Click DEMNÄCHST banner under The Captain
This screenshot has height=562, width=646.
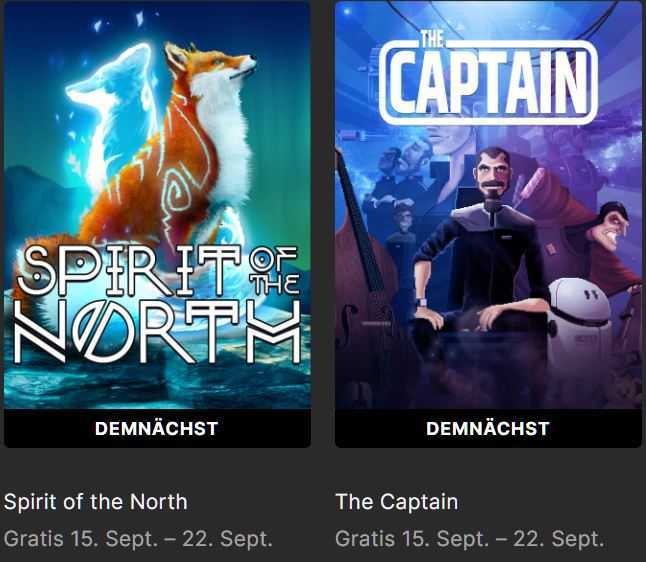click(x=488, y=429)
